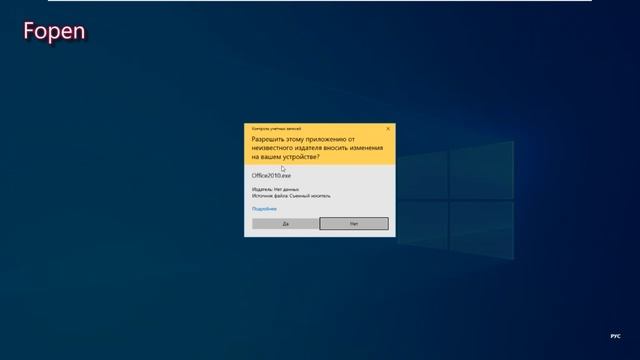Click the Разрешить этому приложению question text
The width and height of the screenshot is (640, 360).
317,148
